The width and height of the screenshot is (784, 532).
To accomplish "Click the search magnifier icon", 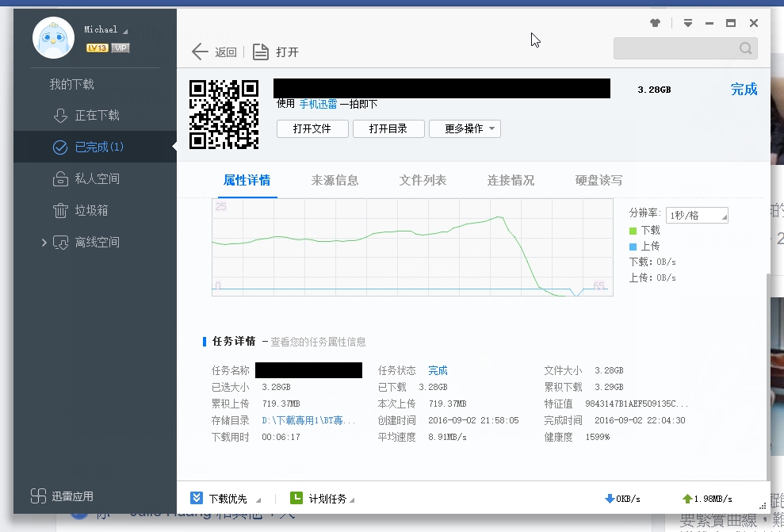I will [x=745, y=48].
